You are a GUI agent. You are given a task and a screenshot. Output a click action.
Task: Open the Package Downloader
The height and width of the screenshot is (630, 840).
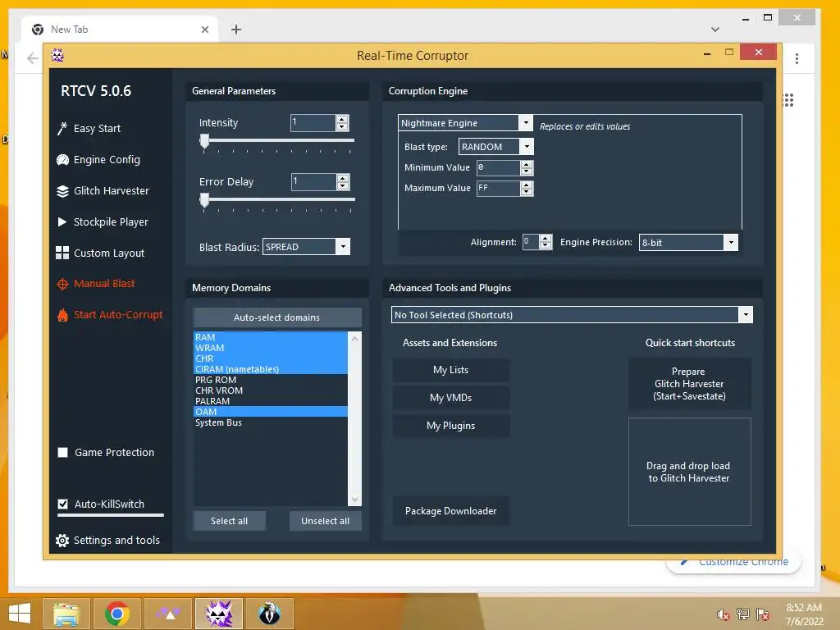(x=451, y=511)
